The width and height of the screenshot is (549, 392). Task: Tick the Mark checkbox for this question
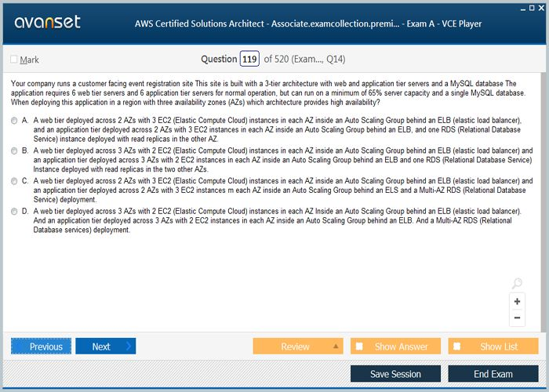[x=14, y=60]
